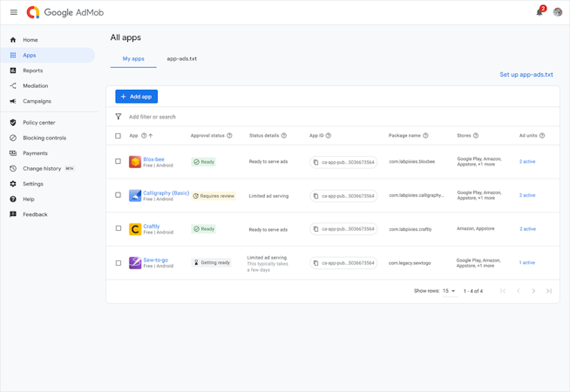This screenshot has width=570, height=392.
Task: Open Policy center in the sidebar
Action: [47, 123]
